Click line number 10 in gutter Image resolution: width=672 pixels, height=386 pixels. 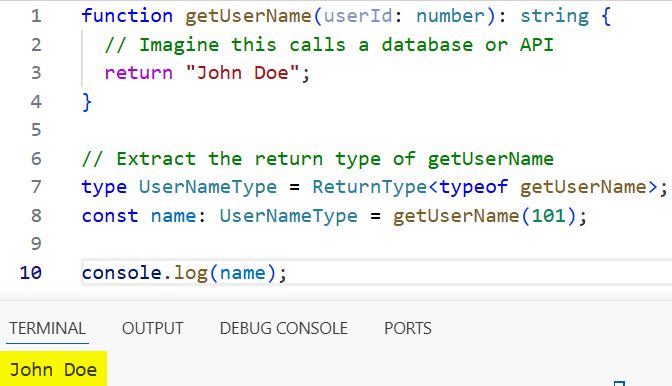(x=31, y=272)
